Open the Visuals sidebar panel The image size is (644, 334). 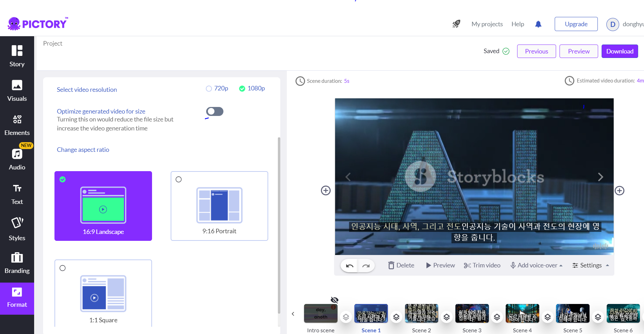tap(17, 91)
